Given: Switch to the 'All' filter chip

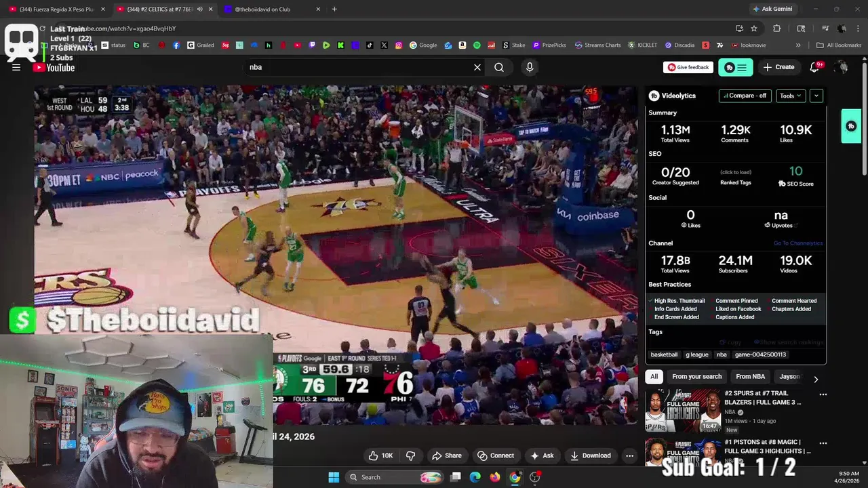Looking at the screenshot, I should click(654, 376).
